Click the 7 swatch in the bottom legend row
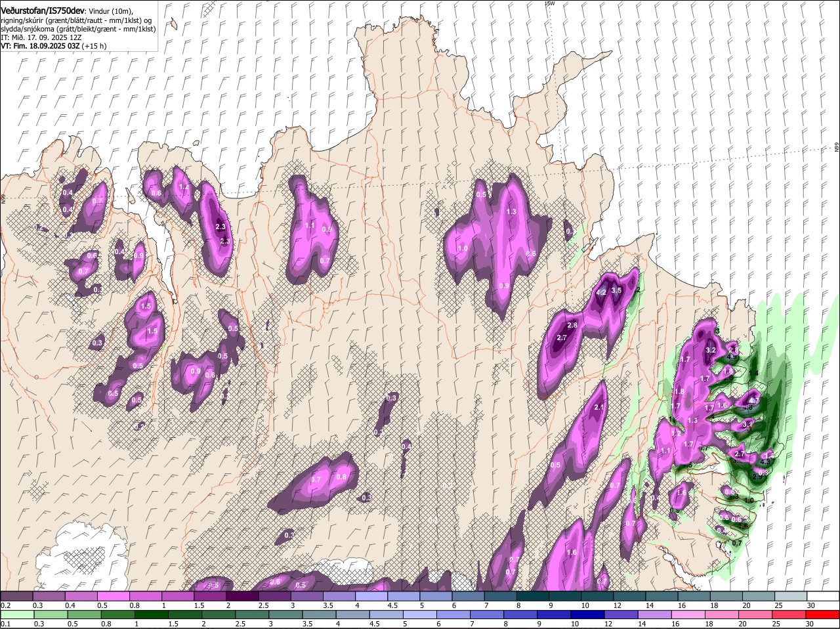Screen dimensions: 840x629 click(488, 615)
